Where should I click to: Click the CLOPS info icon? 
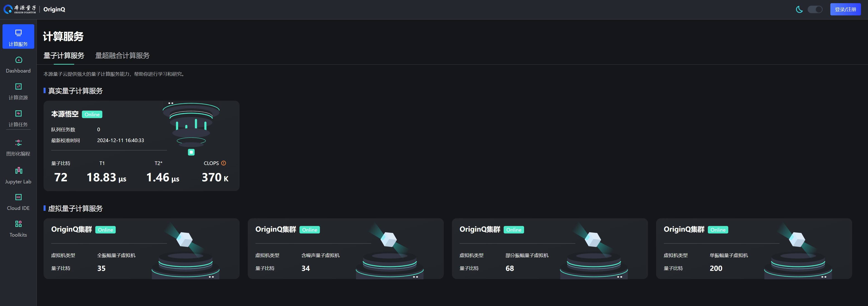coord(223,163)
